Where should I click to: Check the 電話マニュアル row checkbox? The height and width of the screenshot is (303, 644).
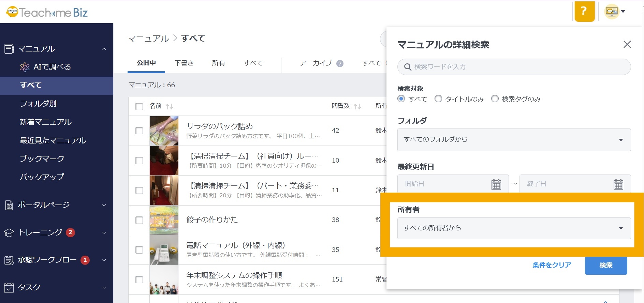point(139,250)
